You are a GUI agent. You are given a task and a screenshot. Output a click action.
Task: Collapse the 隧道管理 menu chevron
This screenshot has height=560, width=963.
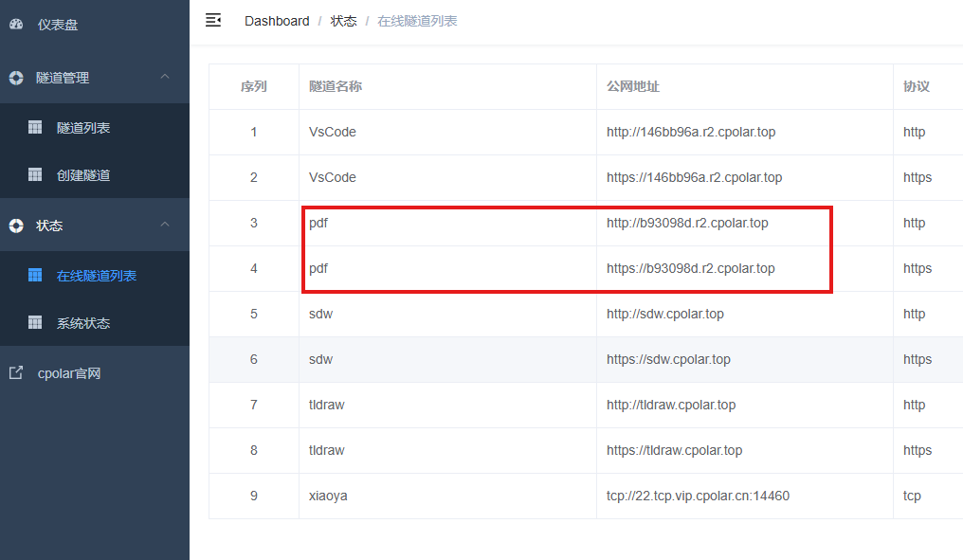tap(164, 77)
